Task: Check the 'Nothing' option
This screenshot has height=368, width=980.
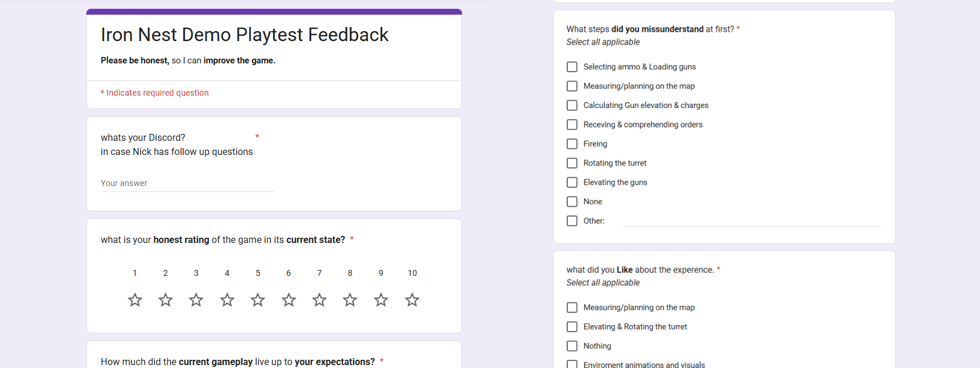Action: coord(572,346)
